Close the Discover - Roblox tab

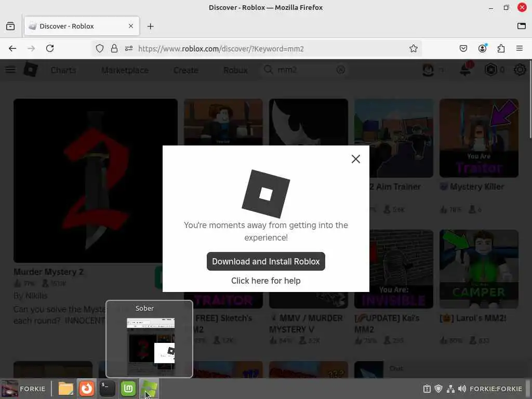coord(131,26)
